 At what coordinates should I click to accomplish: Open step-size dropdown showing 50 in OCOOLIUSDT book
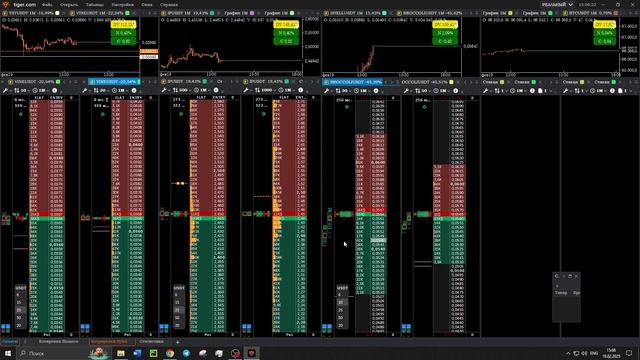422,91
